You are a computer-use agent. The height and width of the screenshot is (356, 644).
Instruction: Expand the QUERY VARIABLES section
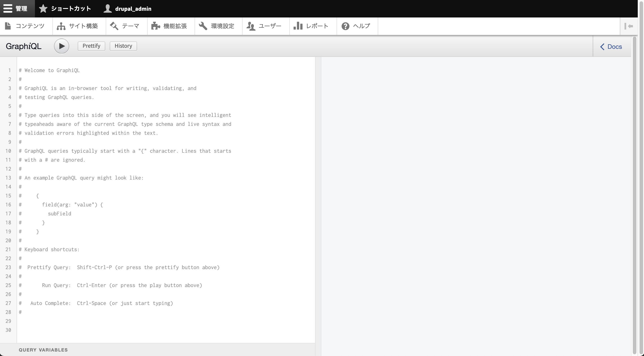click(x=43, y=350)
